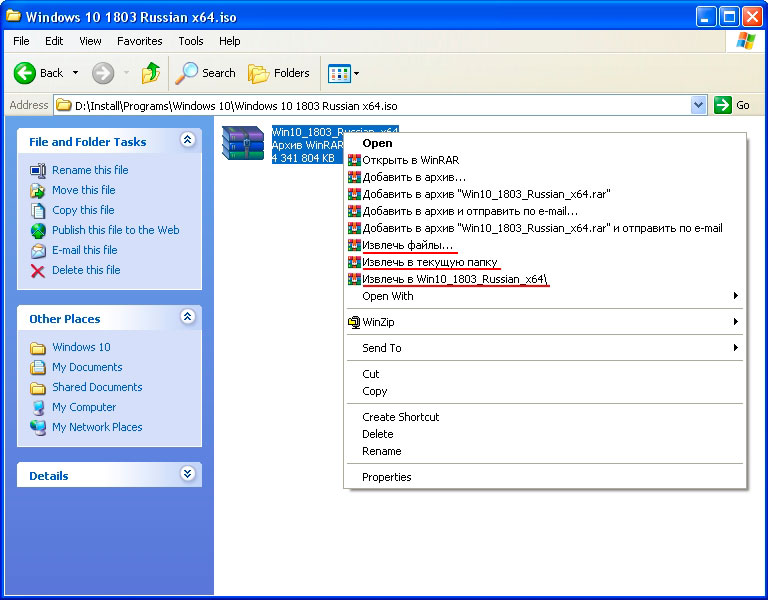Screen dimensions: 768x600
Task: Maximize the Explorer window
Action: click(x=729, y=17)
